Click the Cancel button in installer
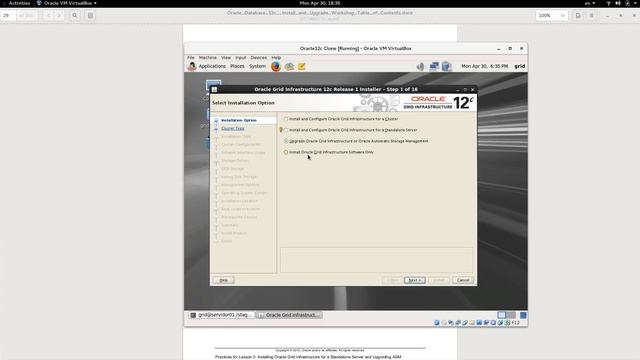Screen dimensions: 640x360 point(463,280)
